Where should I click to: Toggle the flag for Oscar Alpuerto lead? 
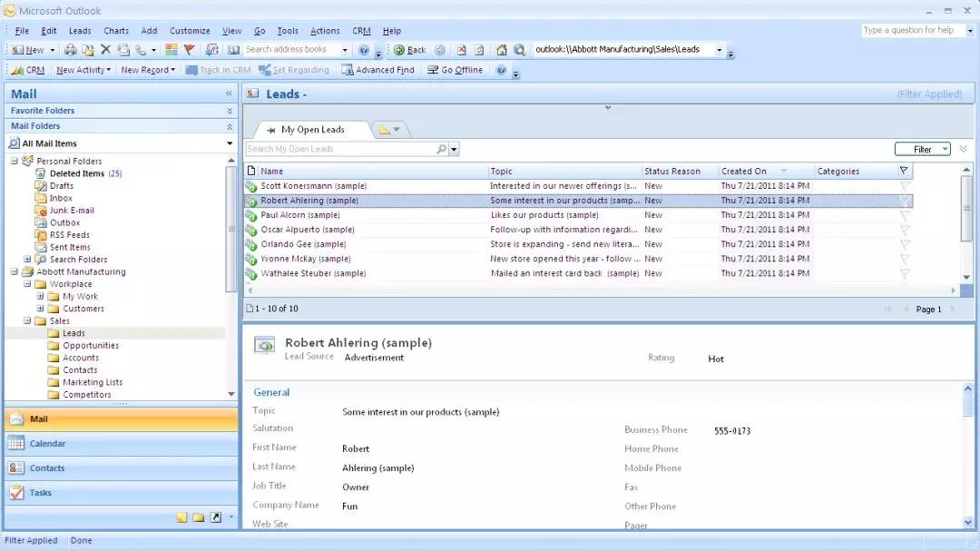click(x=904, y=230)
